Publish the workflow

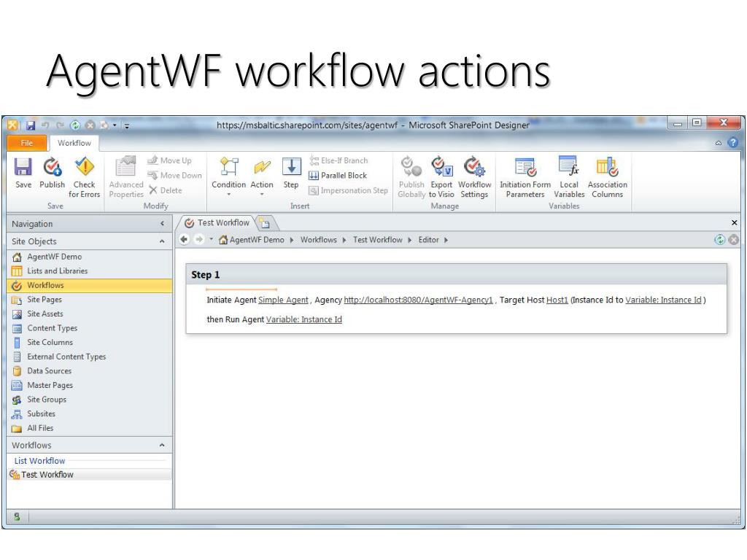(52, 174)
